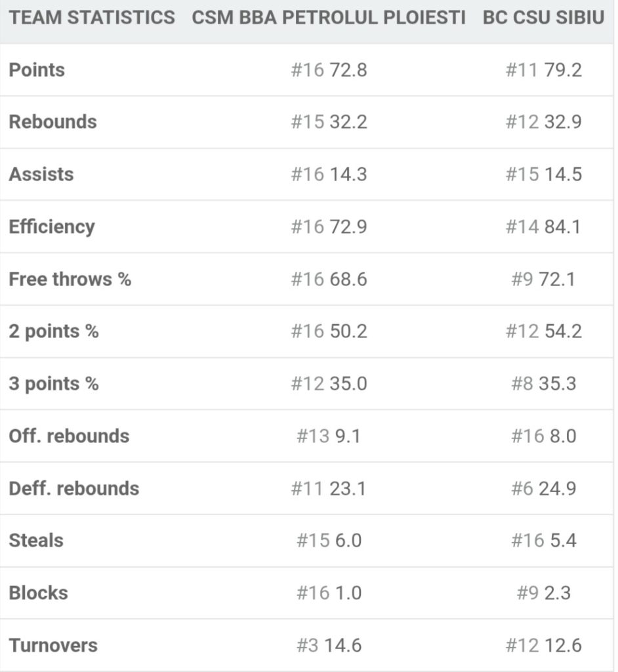Viewport: 618px width, 672px height.
Task: Click Petrolul's #16 72.8 points value
Action: 329,70
